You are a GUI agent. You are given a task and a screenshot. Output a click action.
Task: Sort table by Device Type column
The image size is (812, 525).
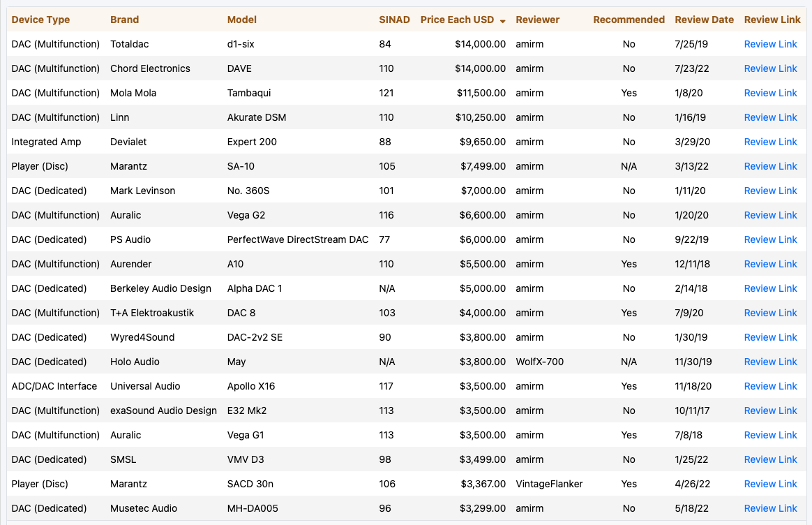click(x=40, y=20)
